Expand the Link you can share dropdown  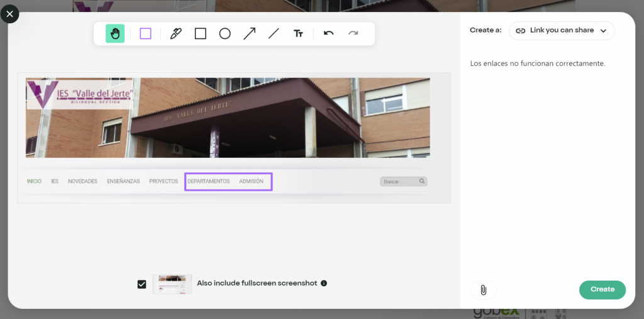[x=562, y=30]
